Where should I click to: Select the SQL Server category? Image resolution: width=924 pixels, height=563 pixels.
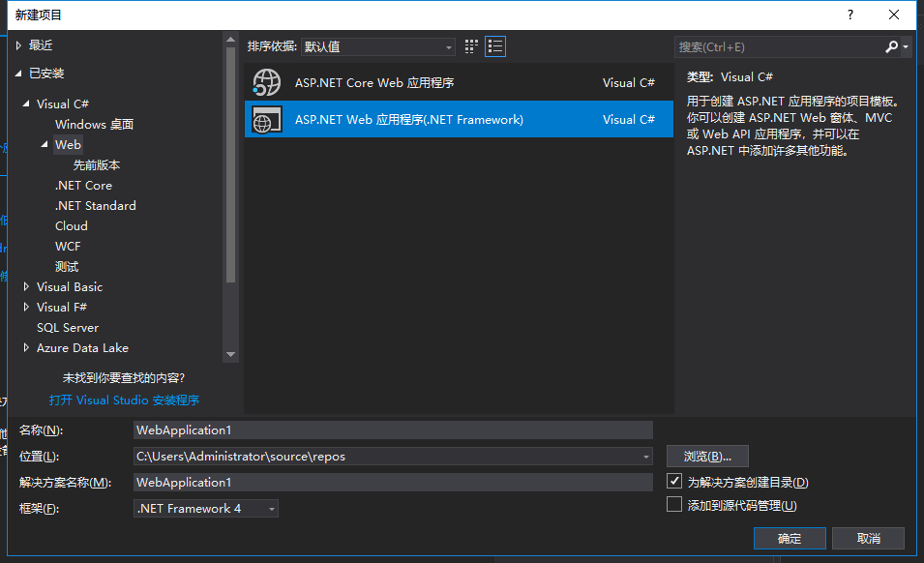click(x=68, y=327)
